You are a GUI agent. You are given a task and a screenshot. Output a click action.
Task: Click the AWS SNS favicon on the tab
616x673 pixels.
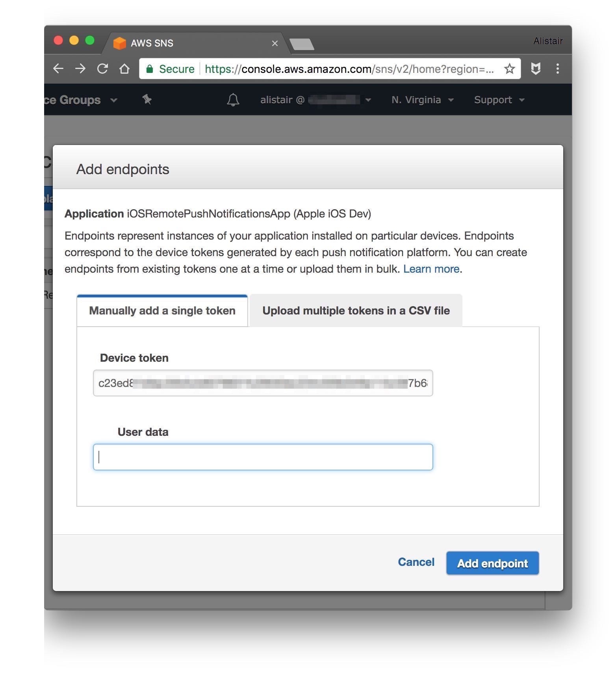119,43
